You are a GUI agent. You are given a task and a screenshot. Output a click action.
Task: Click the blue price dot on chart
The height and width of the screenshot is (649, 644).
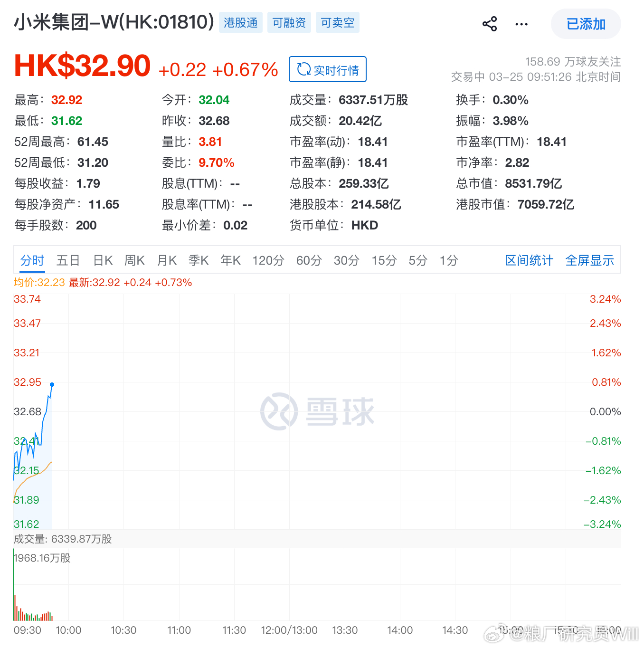tap(52, 384)
